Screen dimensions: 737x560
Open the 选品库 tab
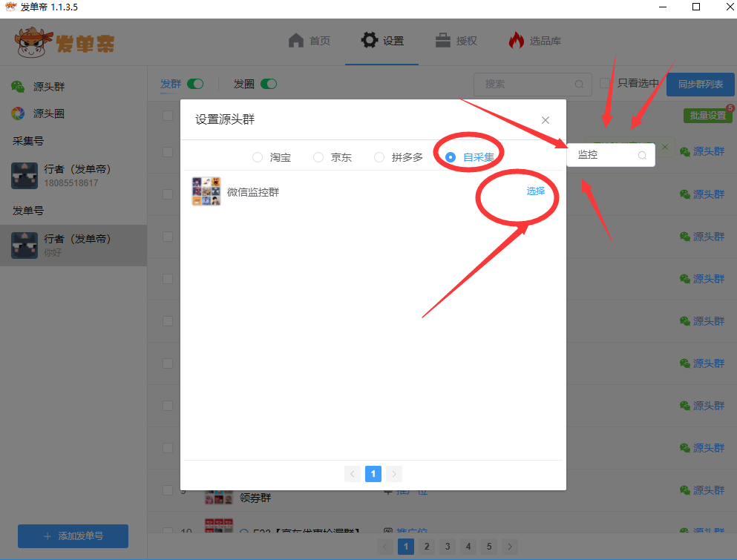pos(535,41)
